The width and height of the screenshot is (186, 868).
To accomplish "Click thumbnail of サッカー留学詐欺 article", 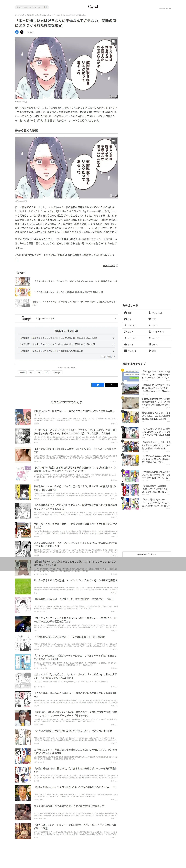I will pyautogui.click(x=23, y=587).
